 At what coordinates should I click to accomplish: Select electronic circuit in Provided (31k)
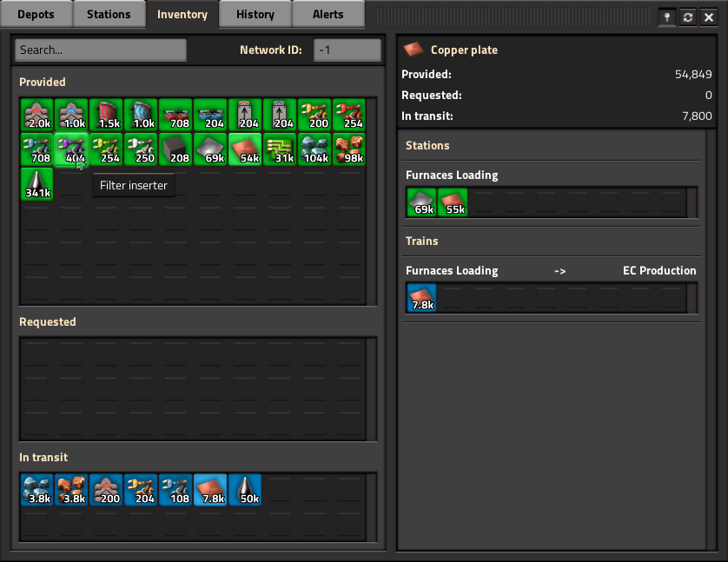click(x=281, y=149)
